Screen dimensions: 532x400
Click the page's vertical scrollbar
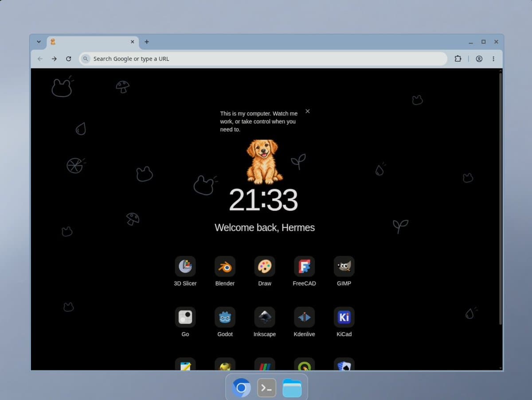click(501, 198)
